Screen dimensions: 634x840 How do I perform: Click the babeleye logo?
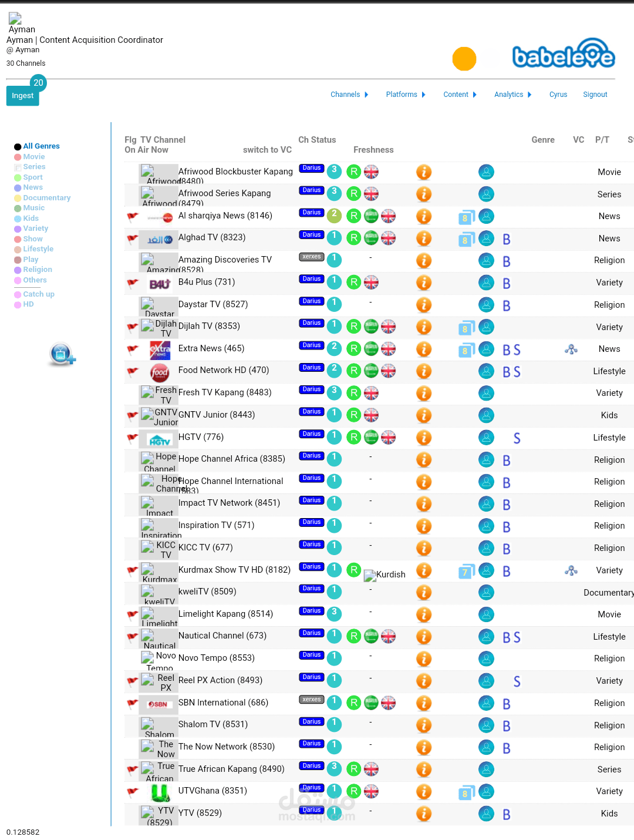pos(564,53)
